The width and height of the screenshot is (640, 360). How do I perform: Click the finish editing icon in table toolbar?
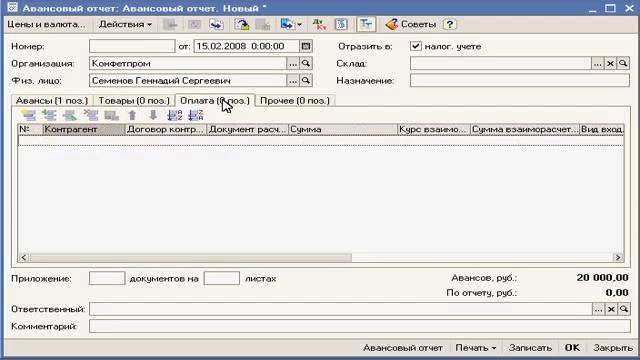pyautogui.click(x=111, y=116)
